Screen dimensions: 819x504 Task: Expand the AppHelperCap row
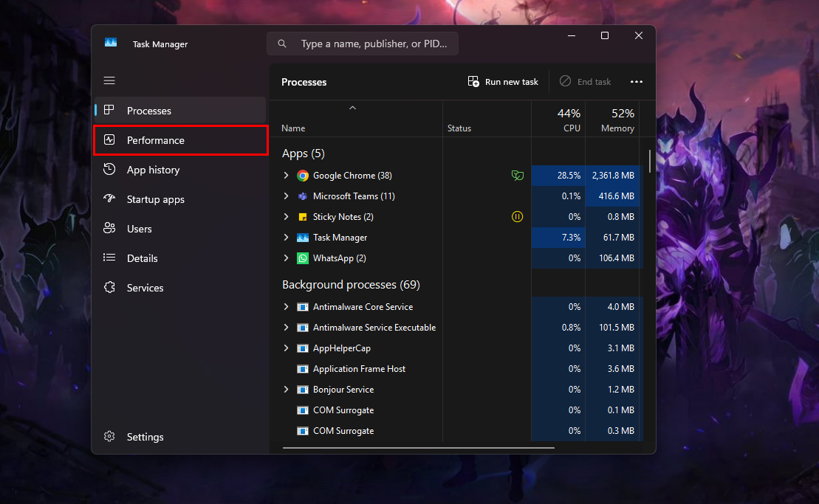coord(286,348)
